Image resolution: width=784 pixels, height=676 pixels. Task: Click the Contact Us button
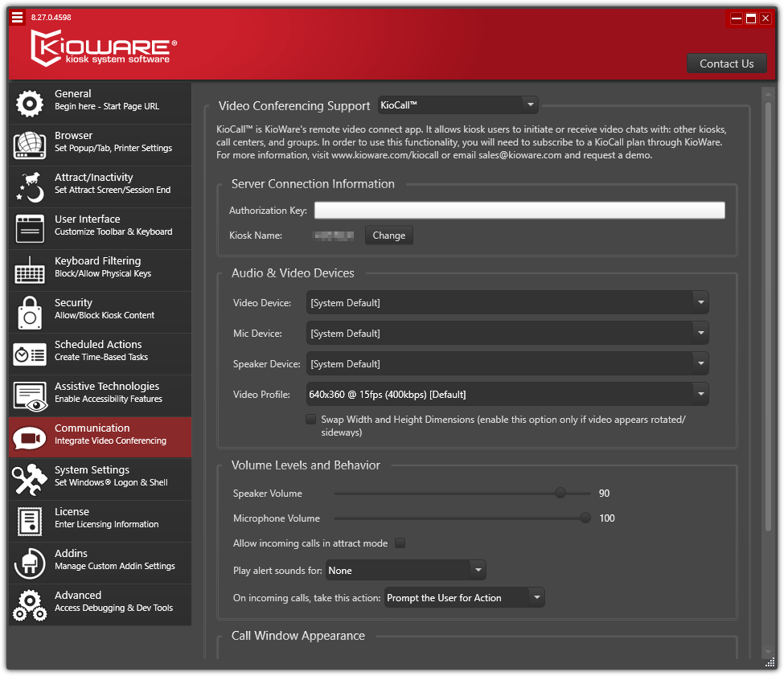tap(726, 64)
